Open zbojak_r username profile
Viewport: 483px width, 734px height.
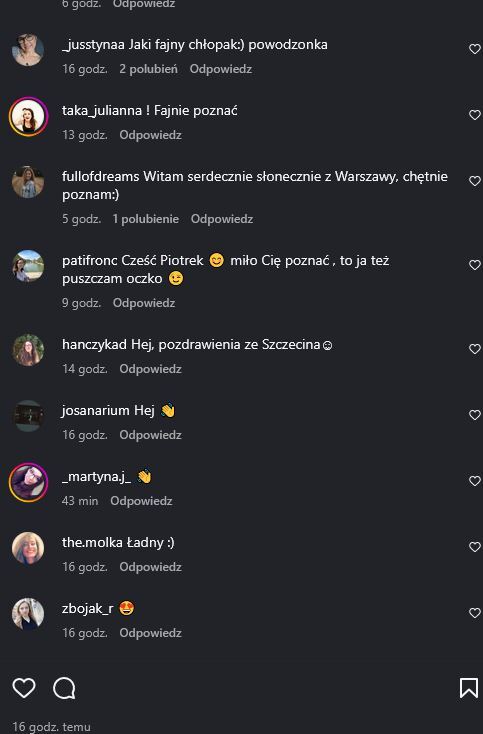(x=88, y=609)
